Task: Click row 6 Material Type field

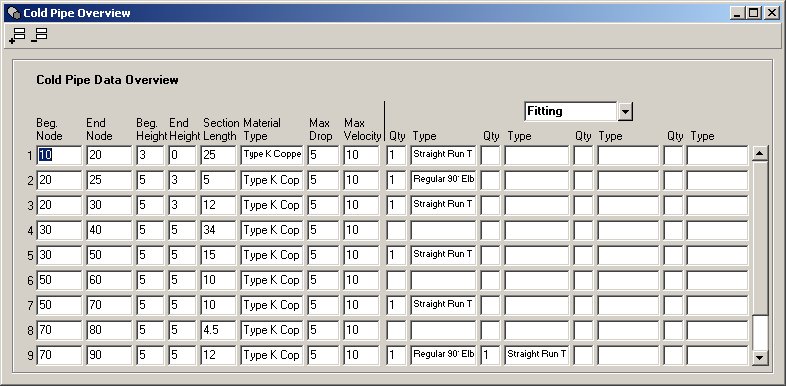Action: (x=272, y=281)
